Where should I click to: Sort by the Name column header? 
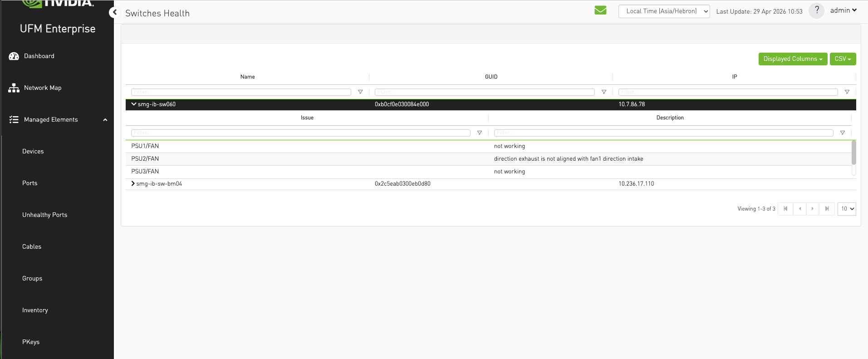(x=247, y=77)
